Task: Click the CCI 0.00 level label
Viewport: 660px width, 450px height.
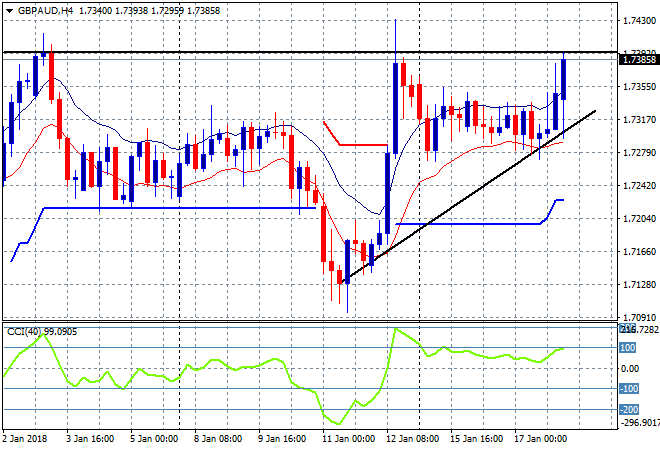Action: pos(630,369)
